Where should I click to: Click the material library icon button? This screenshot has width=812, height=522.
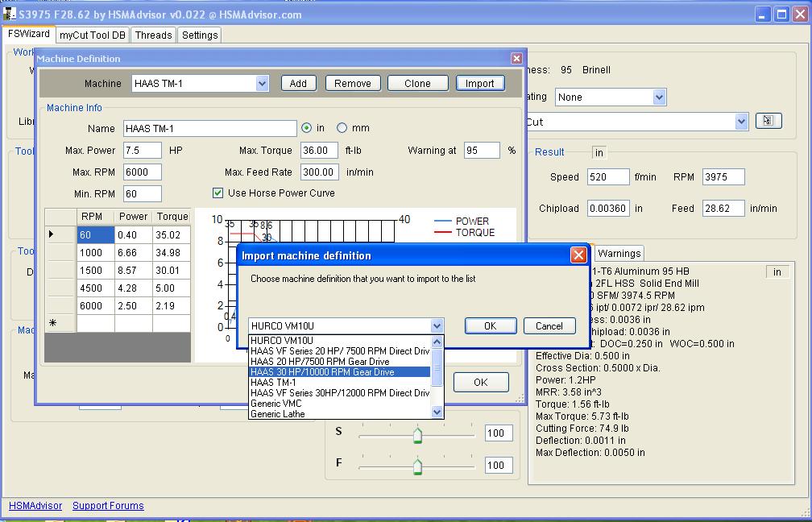pyautogui.click(x=768, y=121)
